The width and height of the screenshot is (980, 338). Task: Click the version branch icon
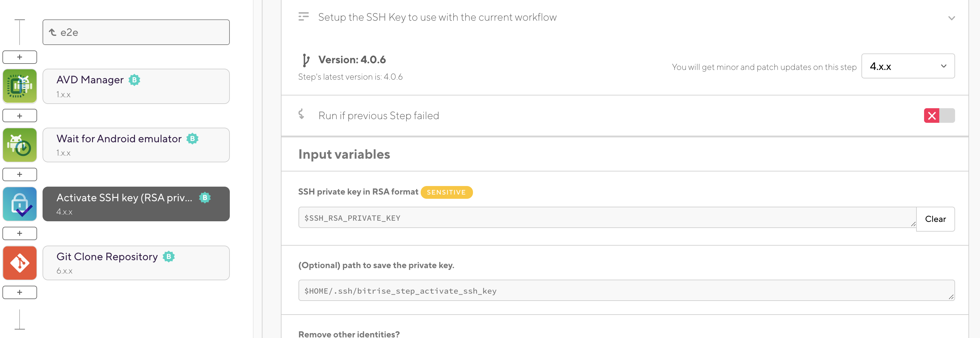tap(305, 60)
